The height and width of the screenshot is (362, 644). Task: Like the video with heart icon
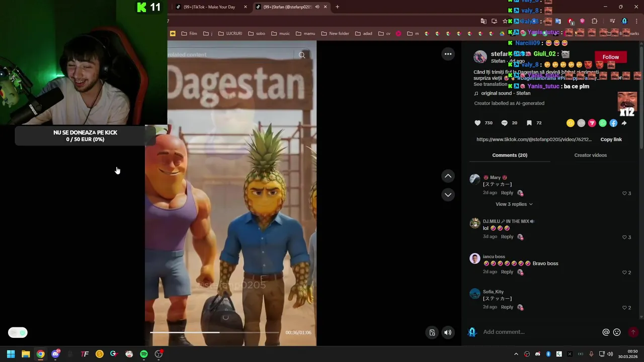click(477, 123)
